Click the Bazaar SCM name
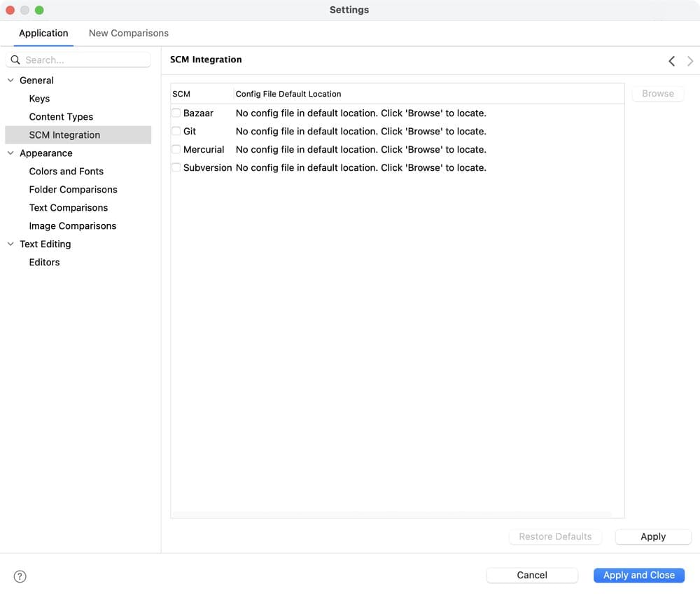700x598 pixels. click(x=198, y=113)
